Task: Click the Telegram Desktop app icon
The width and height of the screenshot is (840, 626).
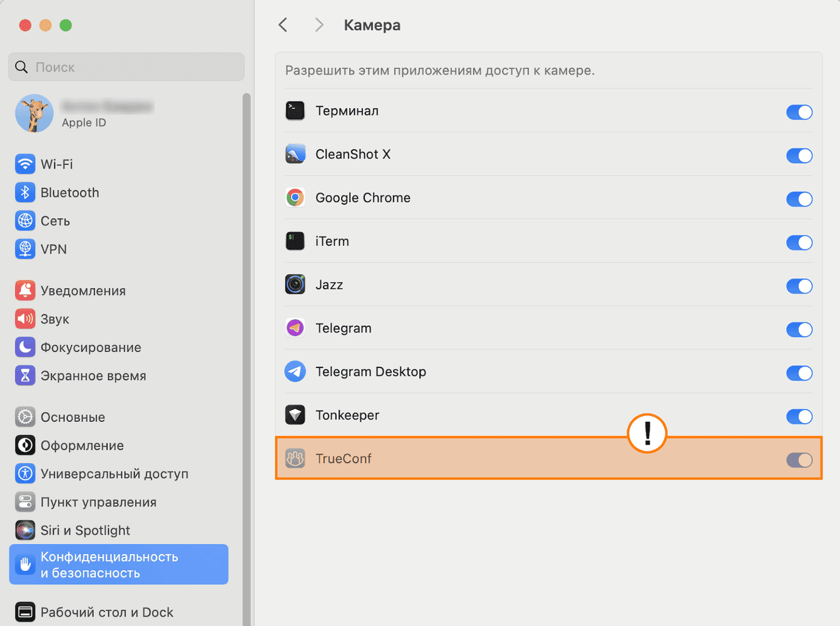Action: [x=295, y=371]
